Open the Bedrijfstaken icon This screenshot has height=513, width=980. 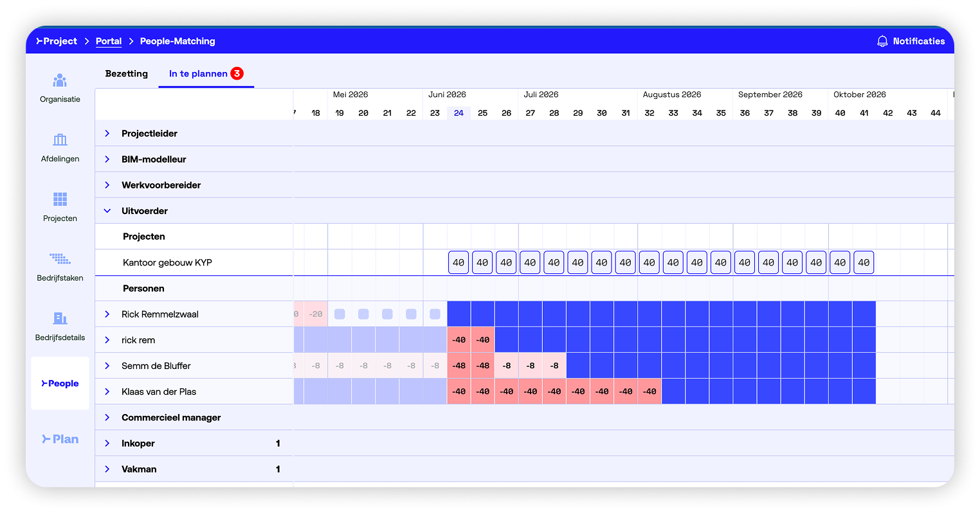[x=60, y=259]
